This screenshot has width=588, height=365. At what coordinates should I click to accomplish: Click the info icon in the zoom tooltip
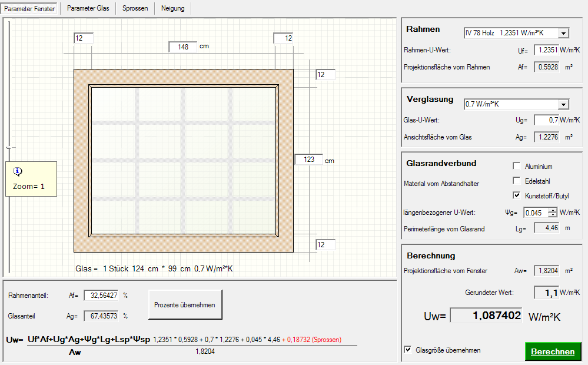(x=18, y=171)
